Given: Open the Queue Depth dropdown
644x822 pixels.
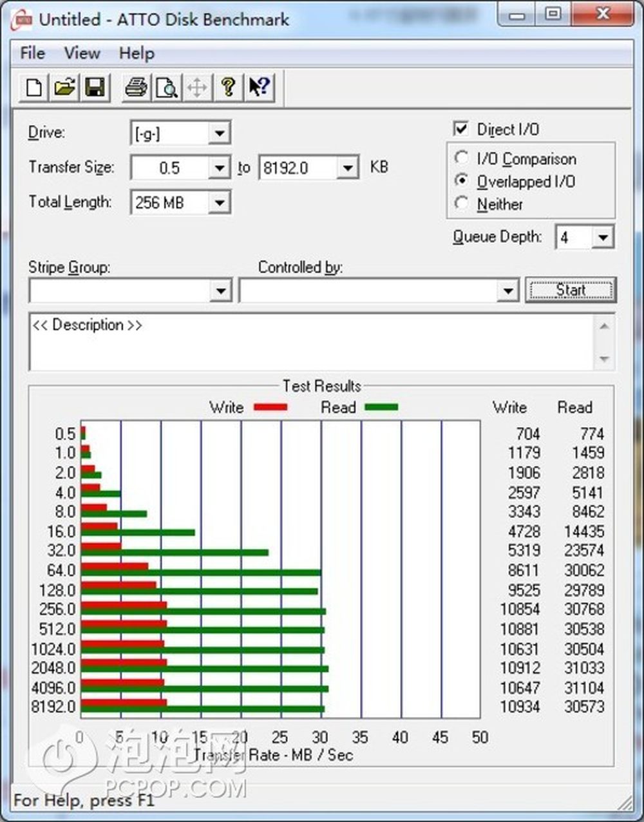Looking at the screenshot, I should [603, 238].
